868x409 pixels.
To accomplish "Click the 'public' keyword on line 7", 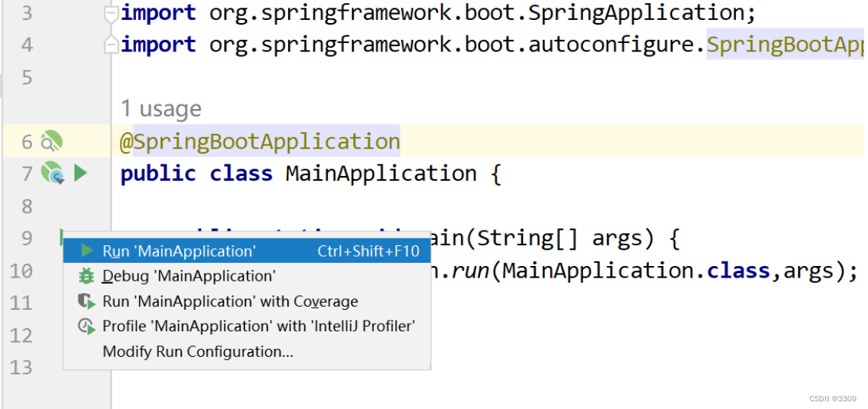I will coord(158,174).
